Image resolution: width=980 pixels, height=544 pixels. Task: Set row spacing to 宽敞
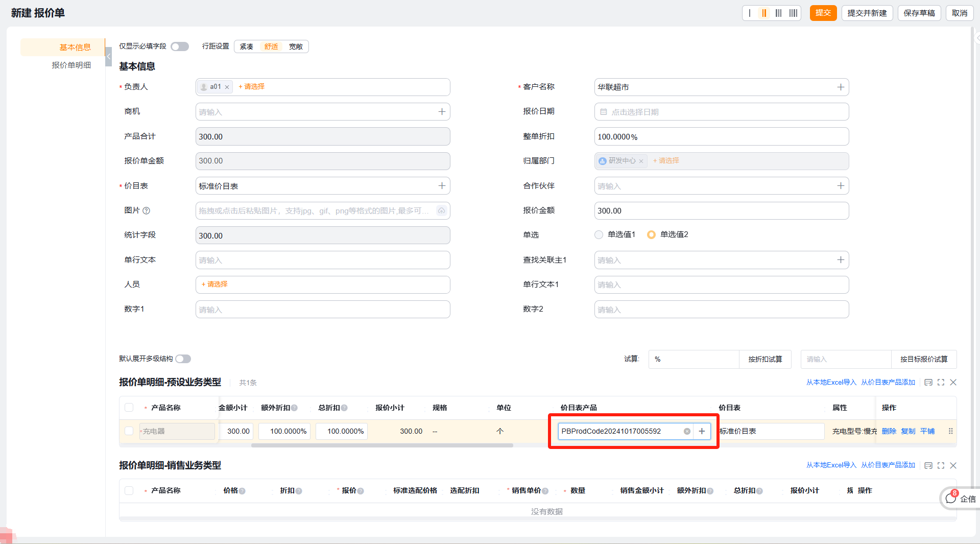296,46
